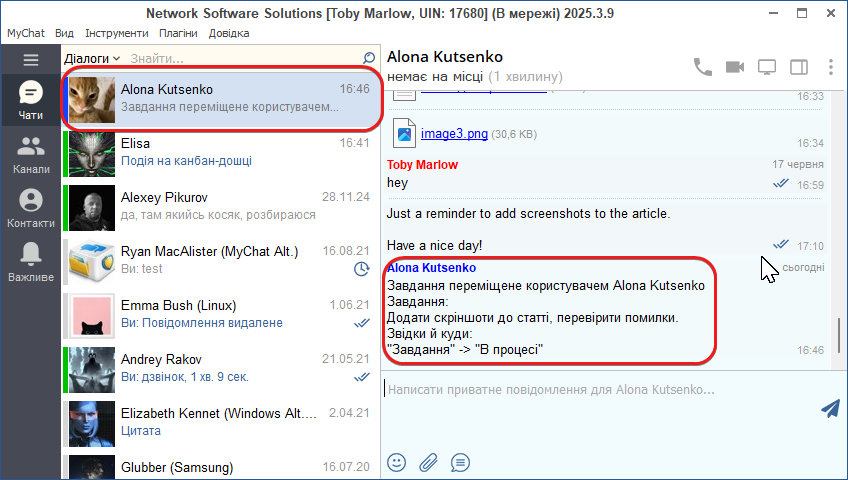Send the message with the paper plane
The image size is (848, 480).
(829, 408)
